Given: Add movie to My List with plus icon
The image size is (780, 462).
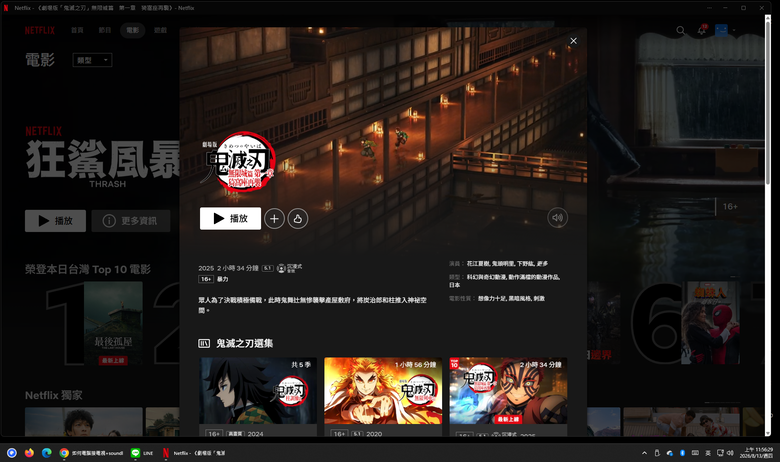Looking at the screenshot, I should pos(274,218).
